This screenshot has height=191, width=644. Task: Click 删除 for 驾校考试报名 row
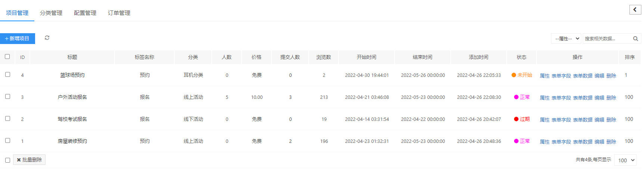(x=611, y=120)
